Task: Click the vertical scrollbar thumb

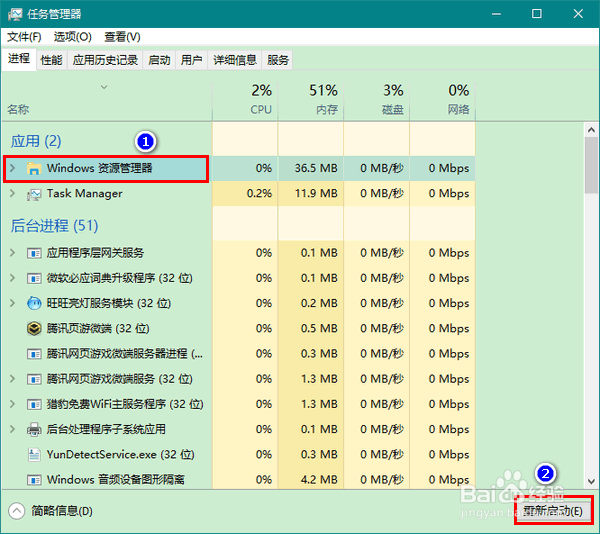Action: click(591, 165)
